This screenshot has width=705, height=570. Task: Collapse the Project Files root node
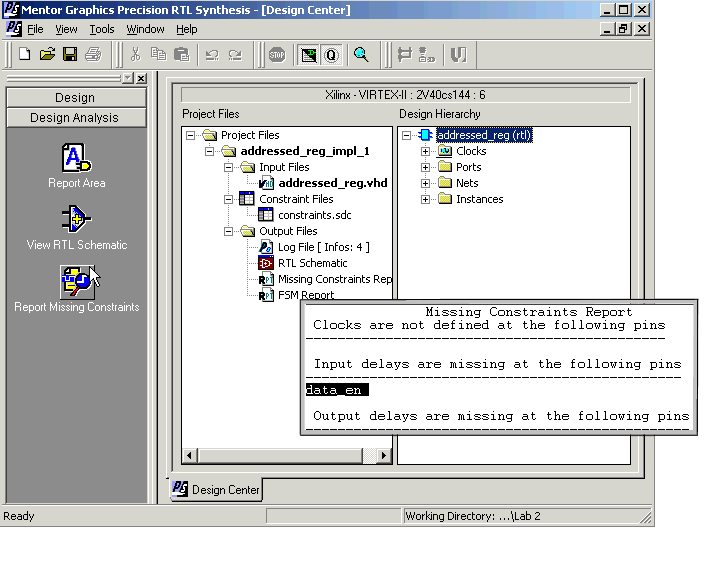(x=191, y=135)
